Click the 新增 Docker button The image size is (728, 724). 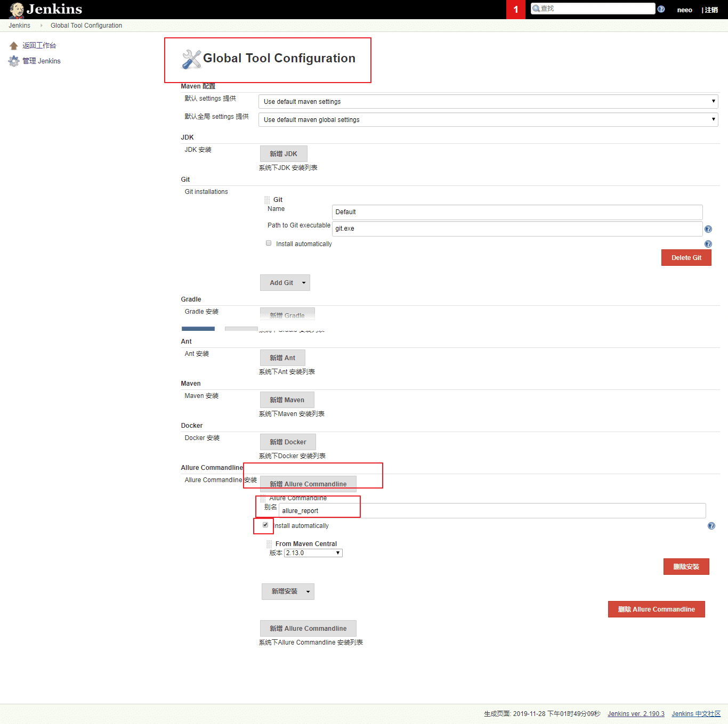(288, 442)
